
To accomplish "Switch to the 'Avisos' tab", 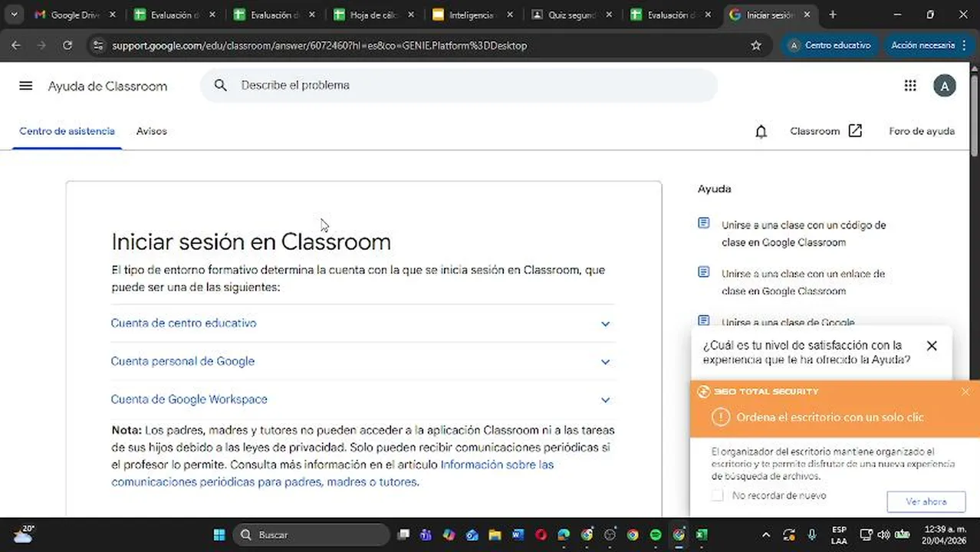I will tap(152, 131).
